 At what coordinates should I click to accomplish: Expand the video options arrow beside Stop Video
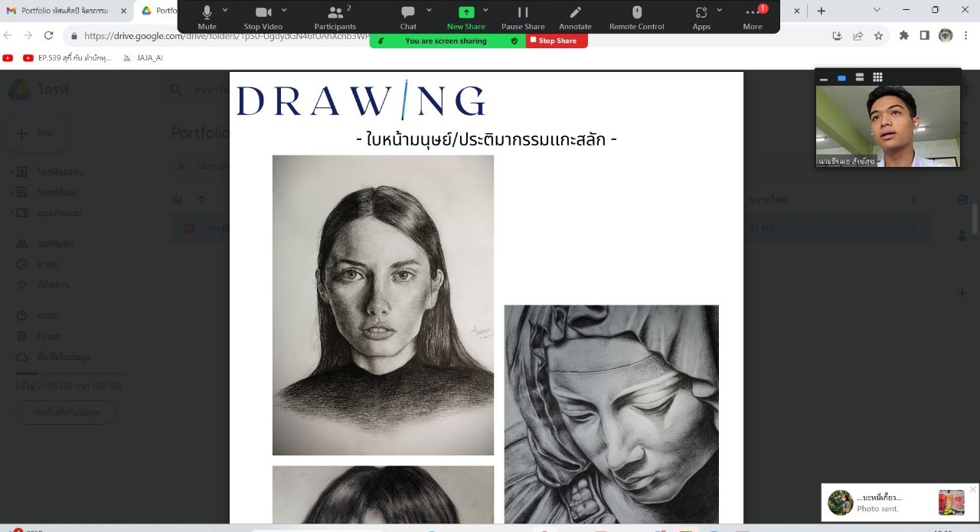click(284, 10)
